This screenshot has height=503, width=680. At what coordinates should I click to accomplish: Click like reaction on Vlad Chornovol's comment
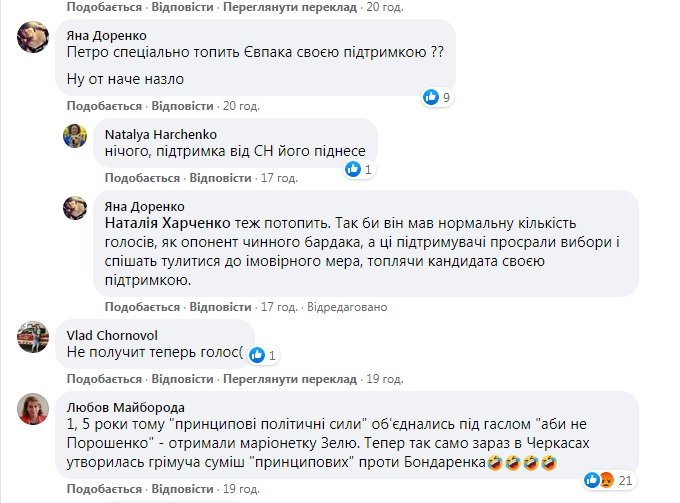[257, 354]
